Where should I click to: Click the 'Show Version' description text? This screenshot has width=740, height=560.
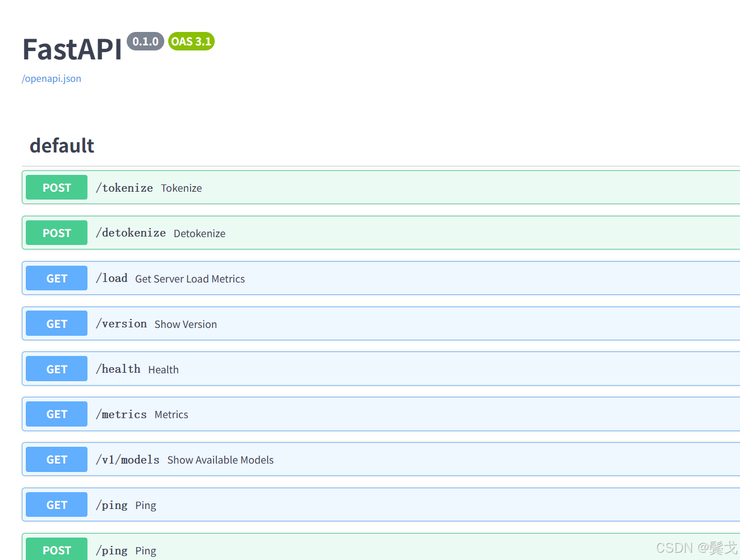point(186,324)
